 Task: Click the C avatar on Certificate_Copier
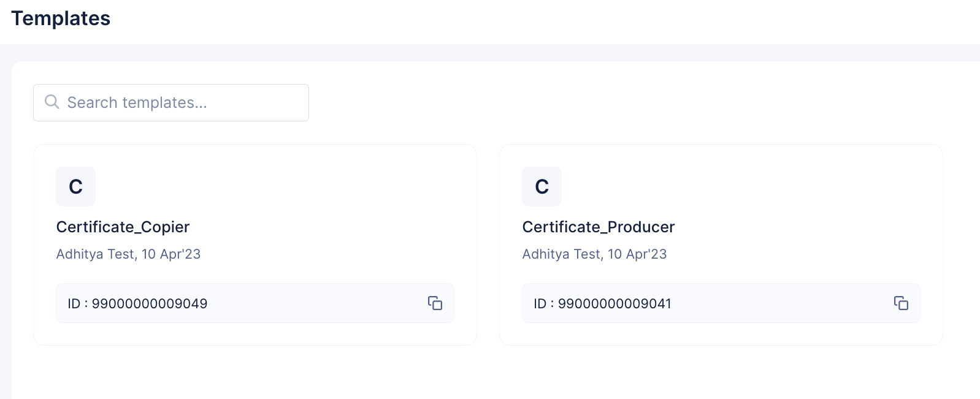click(x=75, y=186)
